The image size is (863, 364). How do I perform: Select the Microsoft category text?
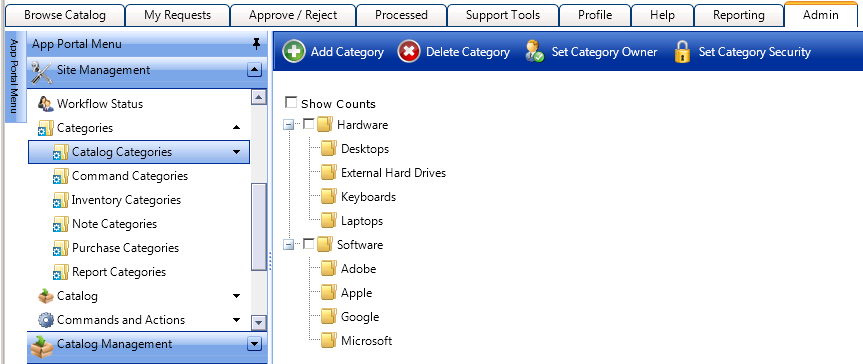(367, 341)
